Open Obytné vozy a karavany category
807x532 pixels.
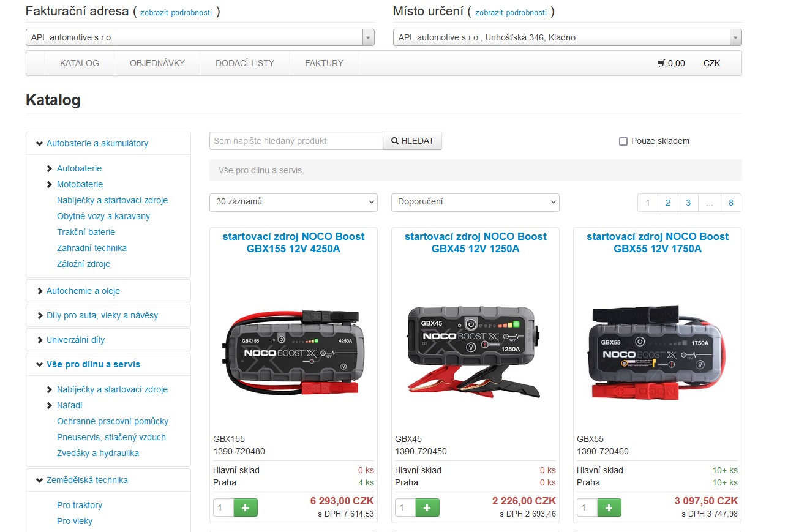pos(103,216)
